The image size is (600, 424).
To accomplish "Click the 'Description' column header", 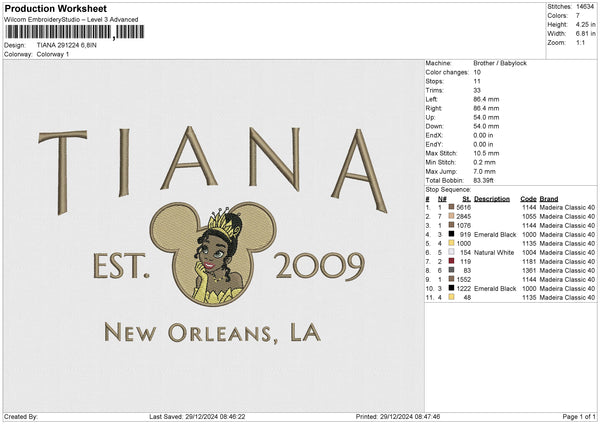I will coord(492,199).
